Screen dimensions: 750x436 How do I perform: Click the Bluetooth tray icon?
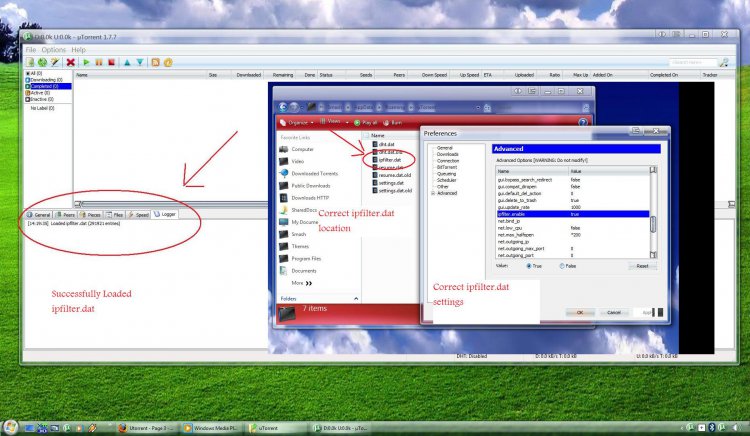point(711,427)
